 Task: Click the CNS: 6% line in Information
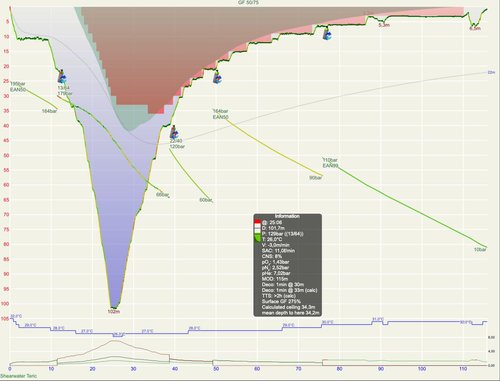click(x=272, y=256)
